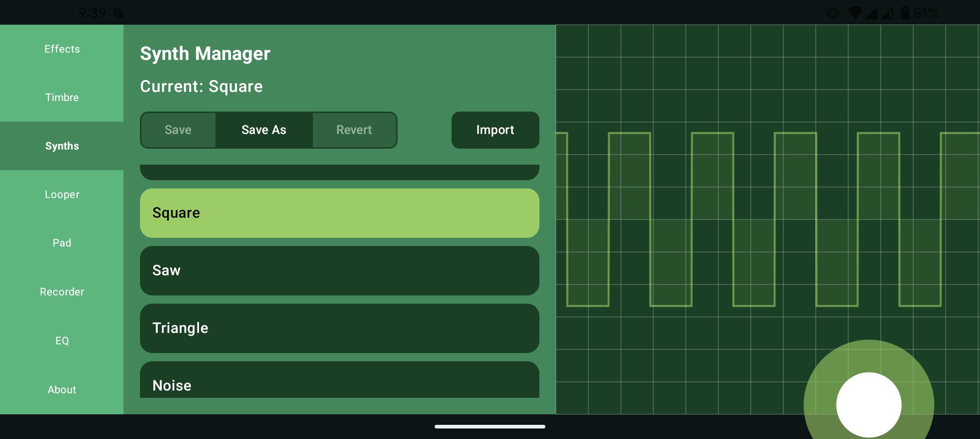
Task: Choose Save As for current synth
Action: pyautogui.click(x=264, y=130)
